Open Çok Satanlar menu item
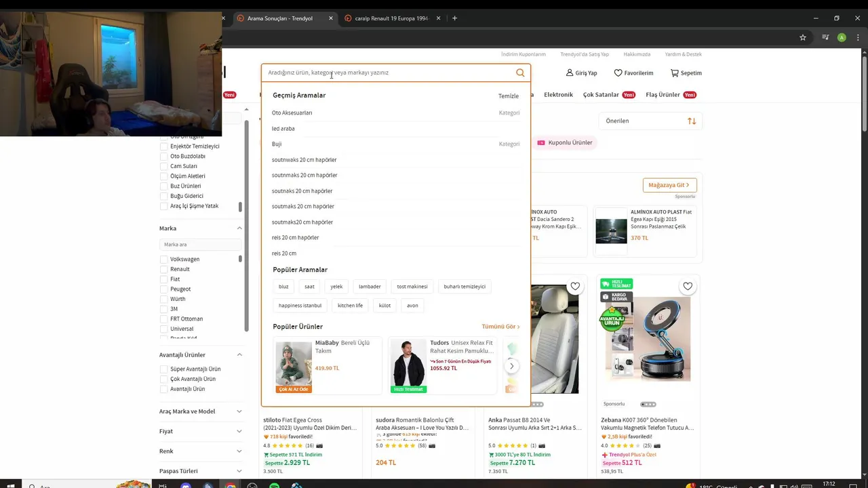This screenshot has width=868, height=488. point(601,95)
